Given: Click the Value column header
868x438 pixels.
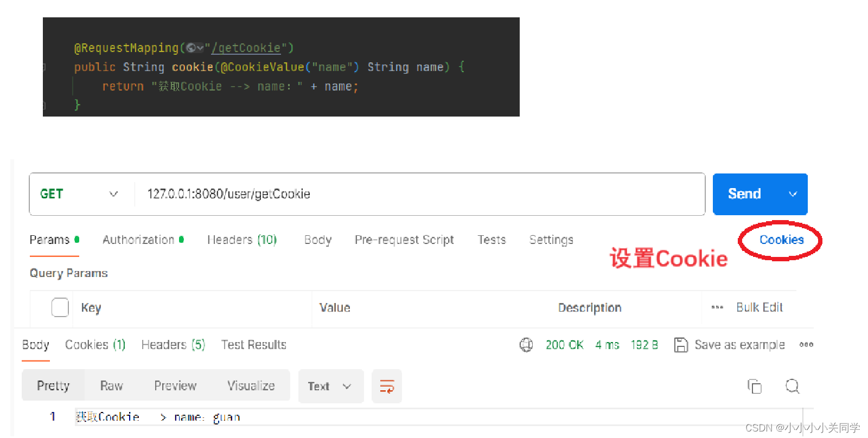Looking at the screenshot, I should [x=335, y=307].
